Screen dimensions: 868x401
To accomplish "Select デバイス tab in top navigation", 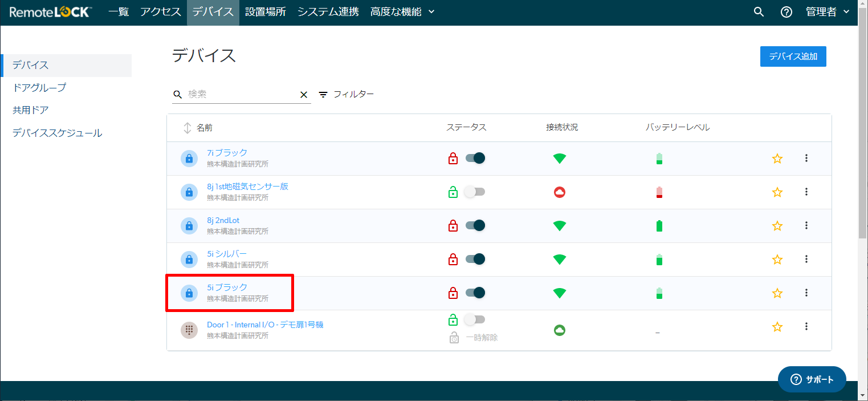I will pos(213,12).
